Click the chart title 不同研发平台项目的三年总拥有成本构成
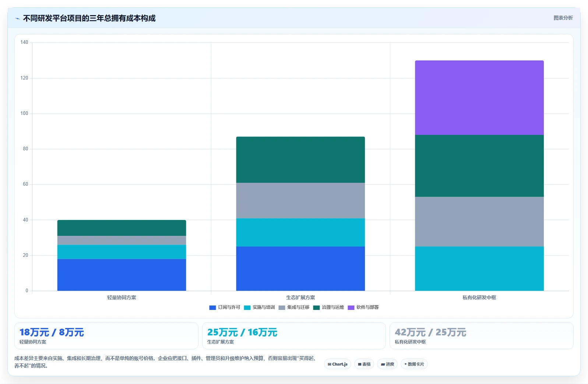Screen dimensions: 588x384 (89, 18)
